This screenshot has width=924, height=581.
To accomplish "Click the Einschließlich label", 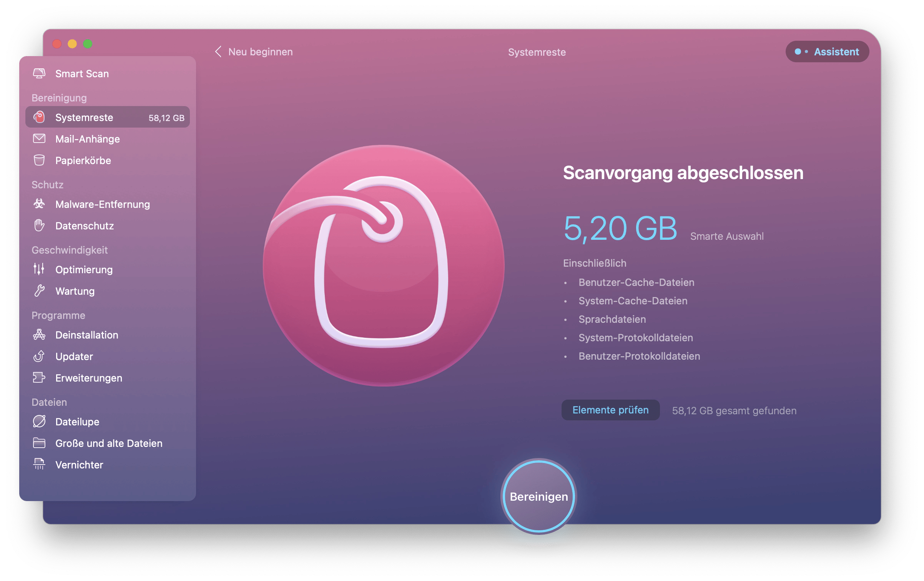I will pos(595,263).
